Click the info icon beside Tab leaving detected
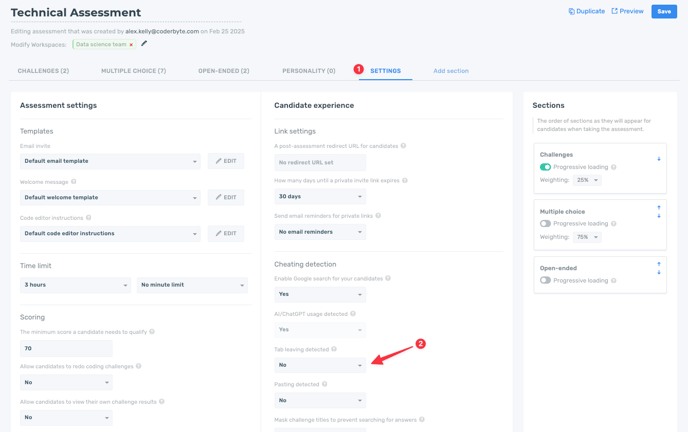Screen dimensions: 688x432 pyautogui.click(x=334, y=349)
